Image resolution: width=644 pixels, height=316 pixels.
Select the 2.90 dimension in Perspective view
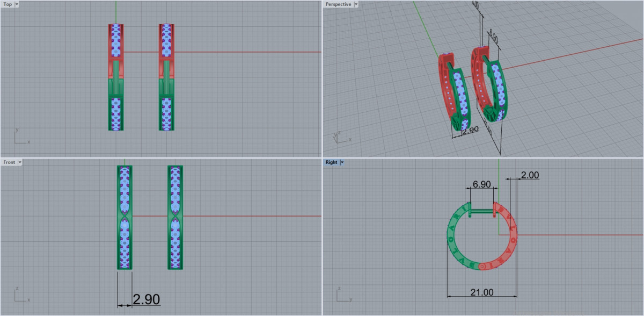[470, 130]
